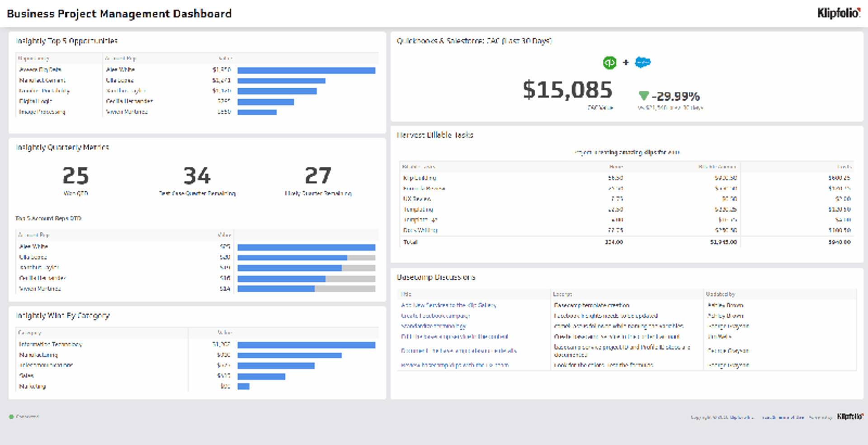This screenshot has height=445, width=868.
Task: Click the QuickBooks icon
Action: 609,62
